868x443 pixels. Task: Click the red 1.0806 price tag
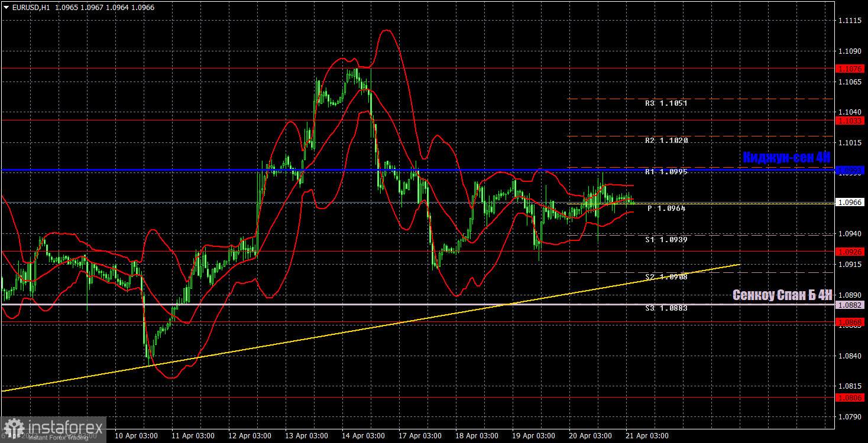pyautogui.click(x=850, y=398)
